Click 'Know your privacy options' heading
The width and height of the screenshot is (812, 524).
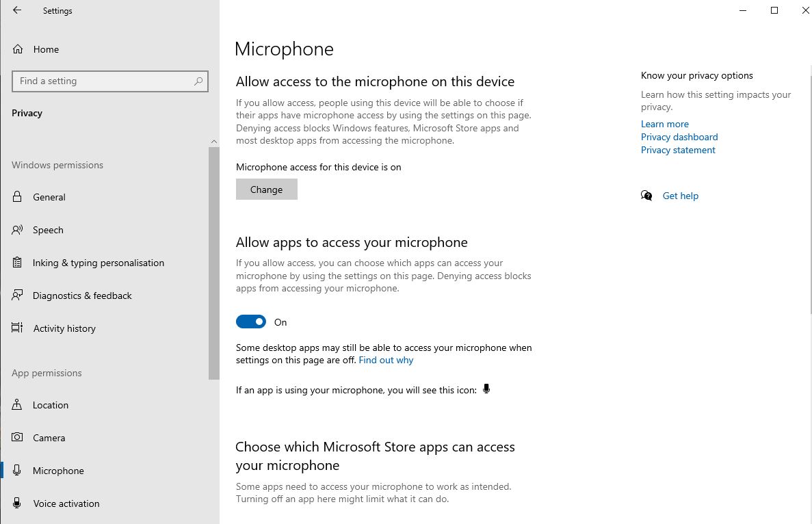(697, 75)
